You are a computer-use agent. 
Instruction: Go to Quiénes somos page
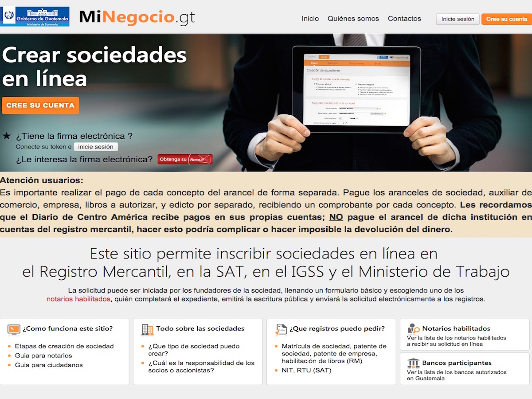click(x=353, y=19)
